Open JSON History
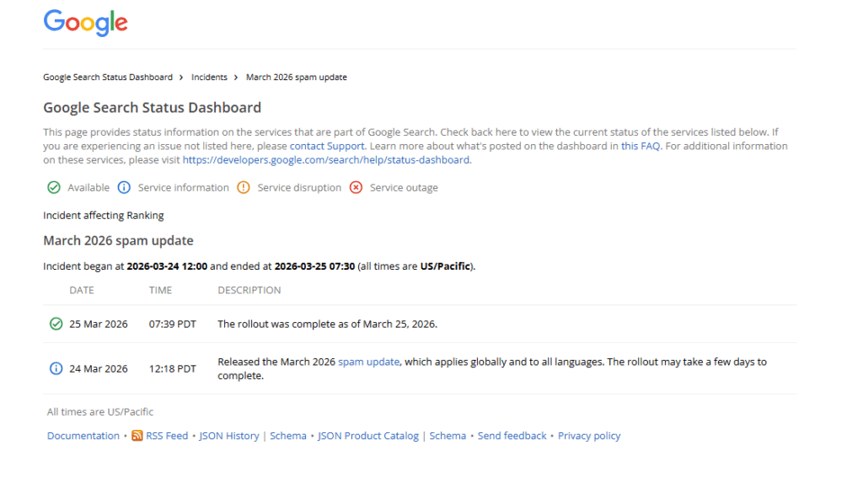 pyautogui.click(x=229, y=436)
